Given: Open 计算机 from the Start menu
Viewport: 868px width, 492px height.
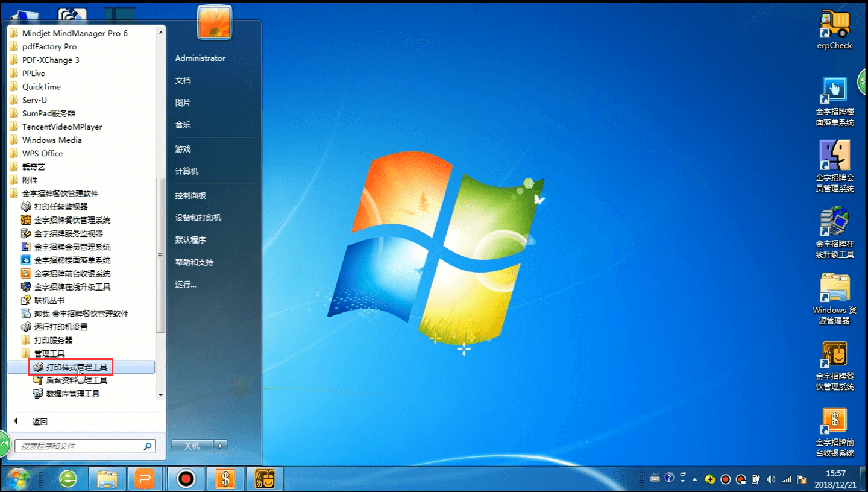Looking at the screenshot, I should coord(187,171).
